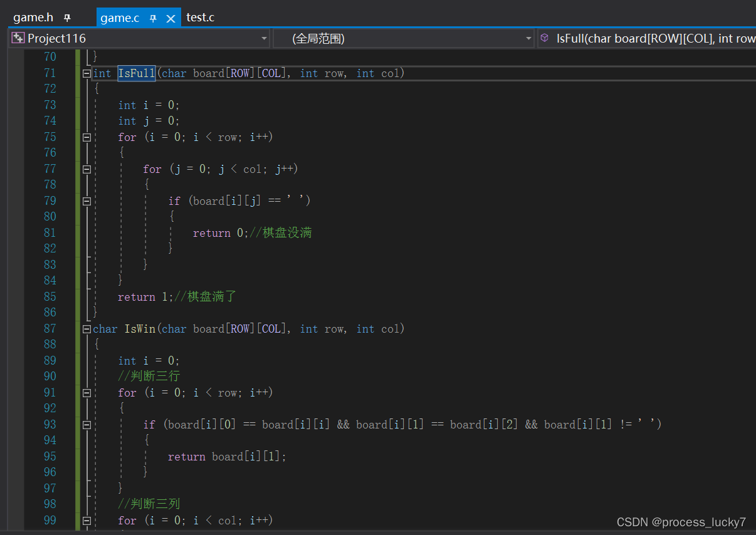Click the comment 棋盘没满 on line 81
The height and width of the screenshot is (535, 756).
(x=280, y=233)
